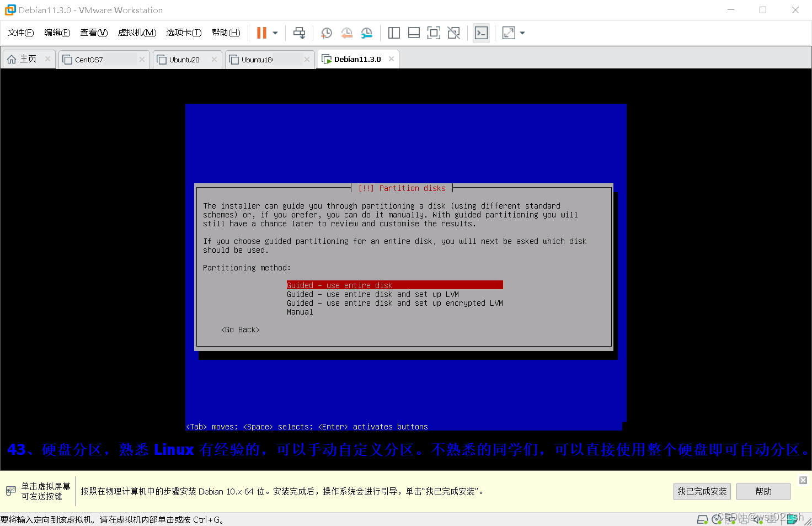Close the Ubuntu20 tab
The image size is (812, 526).
214,59
